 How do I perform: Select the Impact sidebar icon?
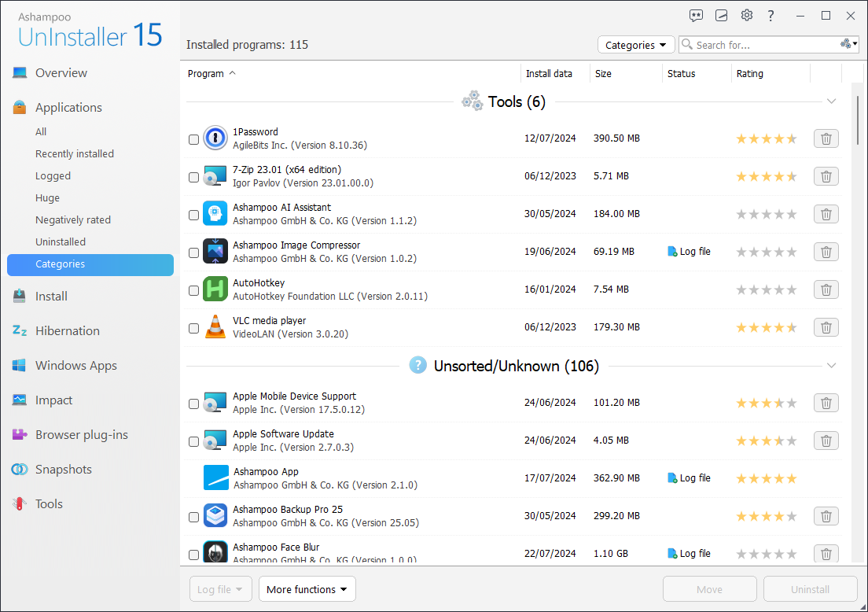[20, 400]
